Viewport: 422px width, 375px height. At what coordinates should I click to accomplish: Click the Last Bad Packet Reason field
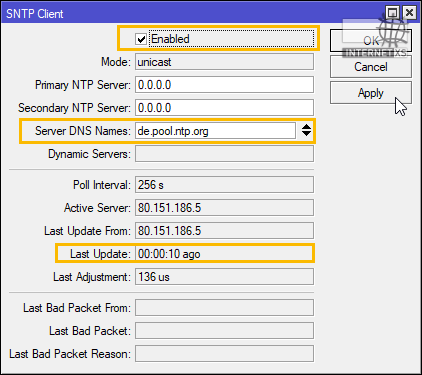(x=224, y=354)
